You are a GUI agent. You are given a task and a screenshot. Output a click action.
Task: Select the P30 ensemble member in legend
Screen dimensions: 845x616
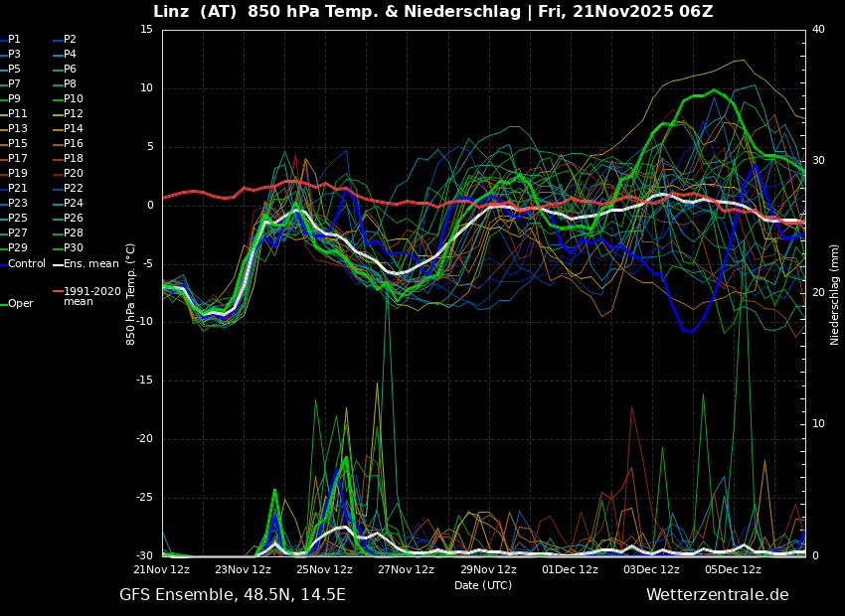click(x=74, y=248)
